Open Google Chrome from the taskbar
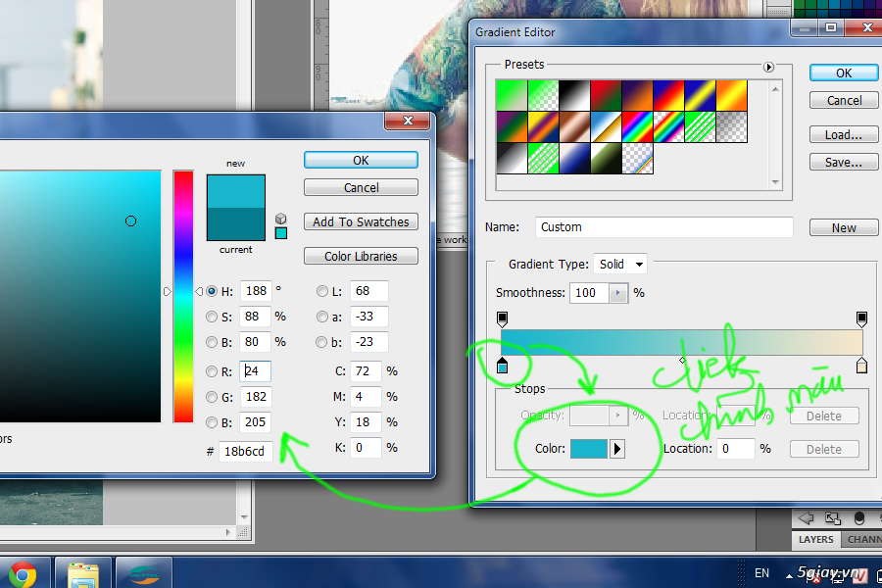Image resolution: width=882 pixels, height=588 pixels. point(23,573)
